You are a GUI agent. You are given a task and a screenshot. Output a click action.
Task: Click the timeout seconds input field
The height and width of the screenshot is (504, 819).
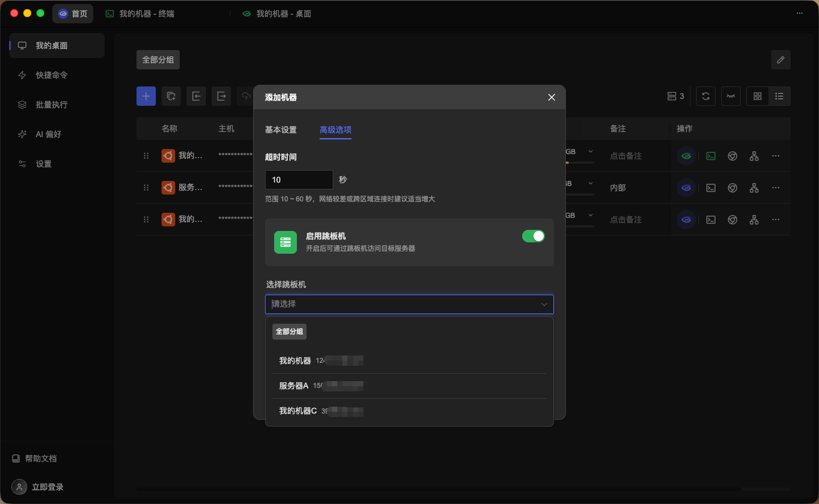[299, 180]
